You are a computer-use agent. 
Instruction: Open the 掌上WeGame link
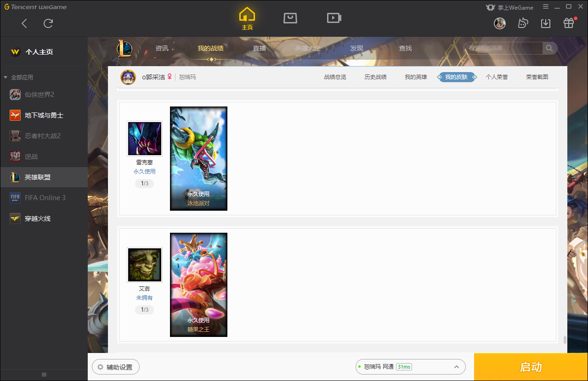coord(510,7)
